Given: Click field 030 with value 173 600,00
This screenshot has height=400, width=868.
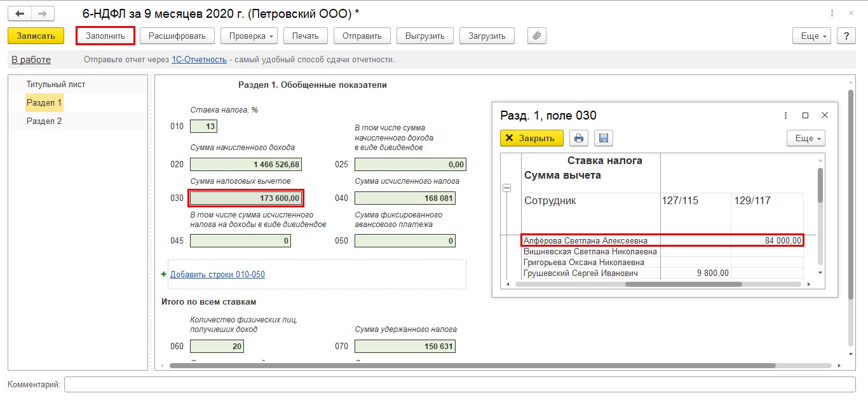Looking at the screenshot, I should (246, 198).
